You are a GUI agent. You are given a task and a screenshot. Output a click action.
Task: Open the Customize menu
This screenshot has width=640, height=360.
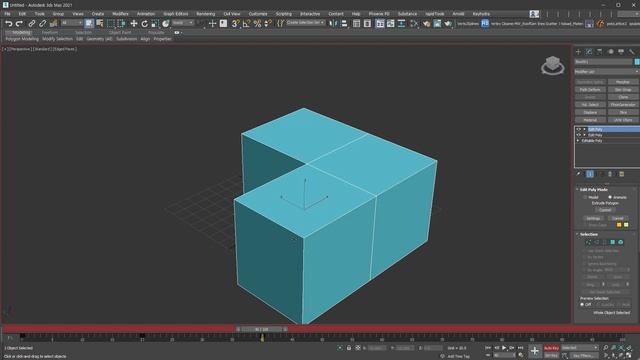(x=258, y=14)
